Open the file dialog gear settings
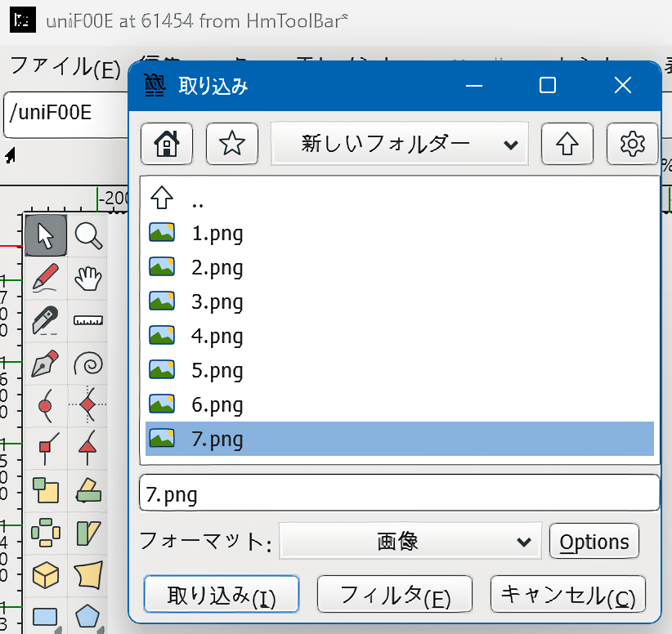The height and width of the screenshot is (634, 672). tap(632, 145)
